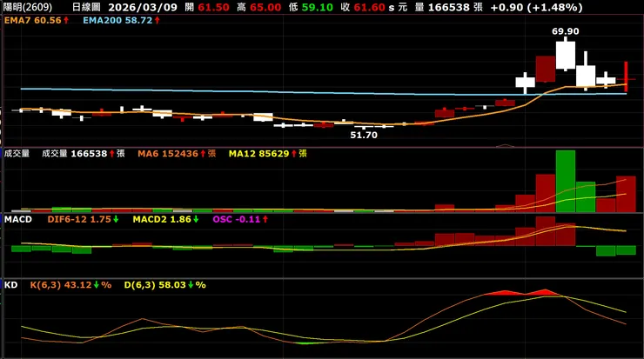The height and width of the screenshot is (359, 644).
Task: Click the 51.70 low price label
Action: [x=364, y=135]
